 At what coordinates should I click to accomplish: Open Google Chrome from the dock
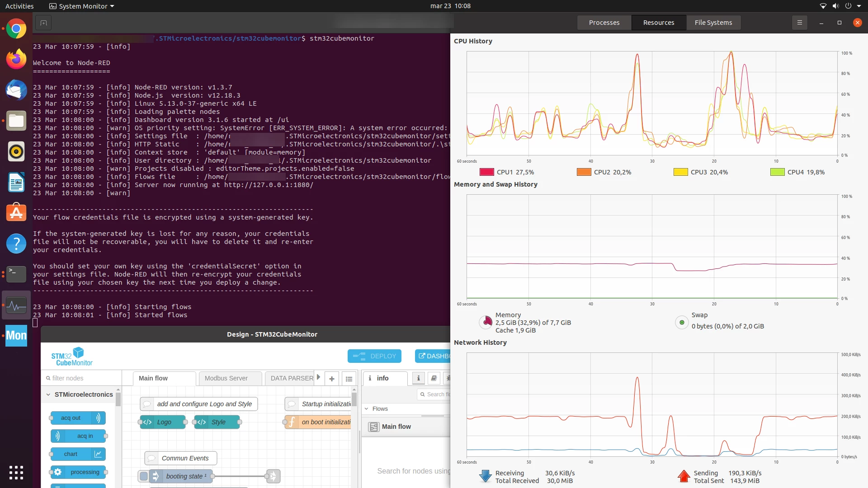click(x=16, y=29)
